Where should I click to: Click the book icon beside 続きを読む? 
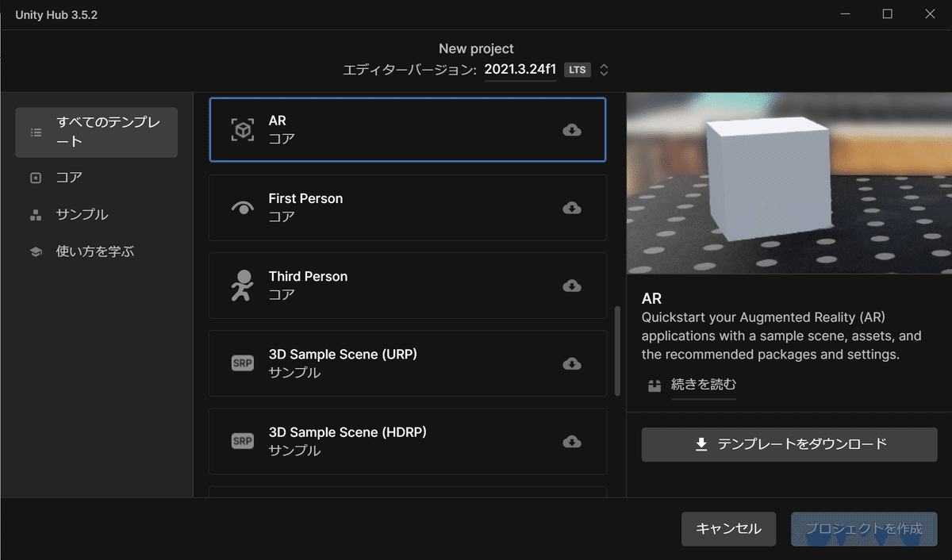(x=653, y=384)
